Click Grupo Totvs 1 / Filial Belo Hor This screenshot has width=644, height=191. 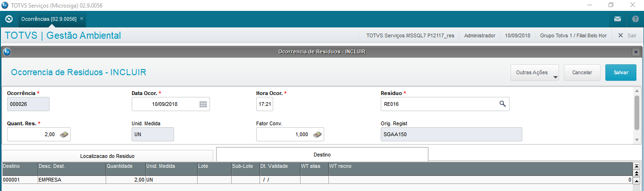[x=573, y=35]
